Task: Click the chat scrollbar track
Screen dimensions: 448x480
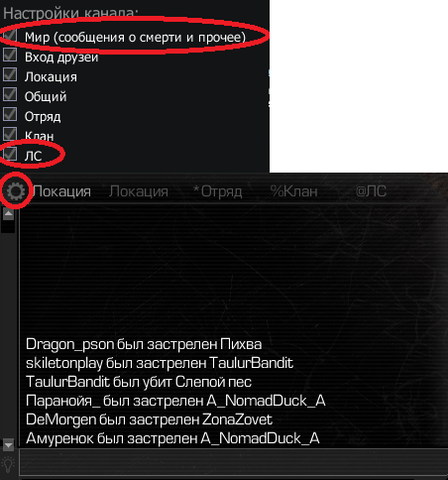Action: click(x=8, y=329)
